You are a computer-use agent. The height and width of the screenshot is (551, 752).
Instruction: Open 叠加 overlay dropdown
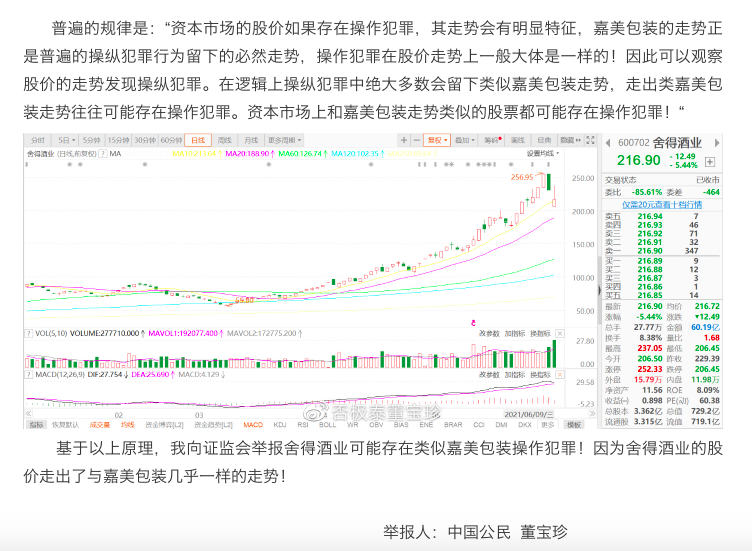point(464,140)
